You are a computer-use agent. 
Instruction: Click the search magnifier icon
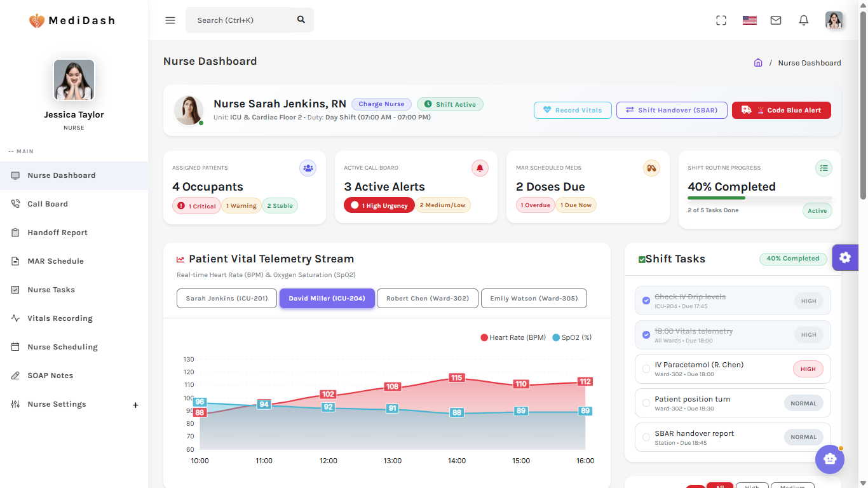[x=301, y=20]
